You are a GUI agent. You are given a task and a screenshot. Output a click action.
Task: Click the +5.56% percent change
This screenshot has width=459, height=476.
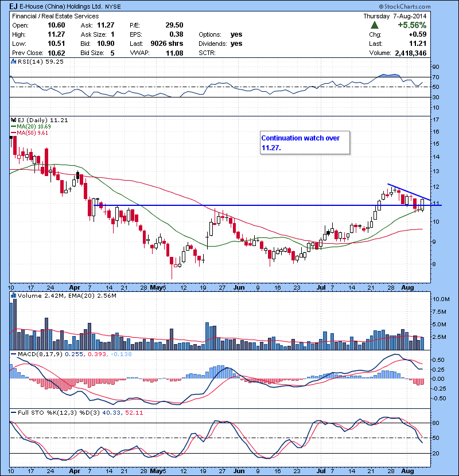click(x=412, y=25)
